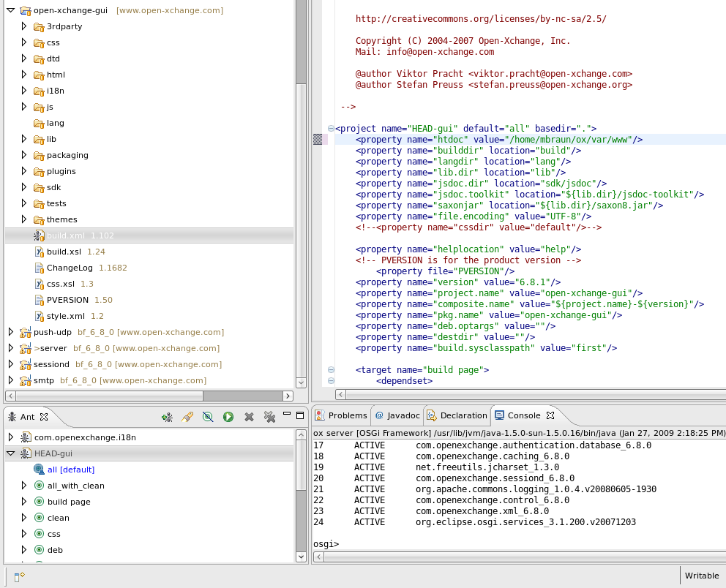The height and width of the screenshot is (588, 726).
Task: Toggle hide internal targets filter in Ant view
Action: coord(208,417)
